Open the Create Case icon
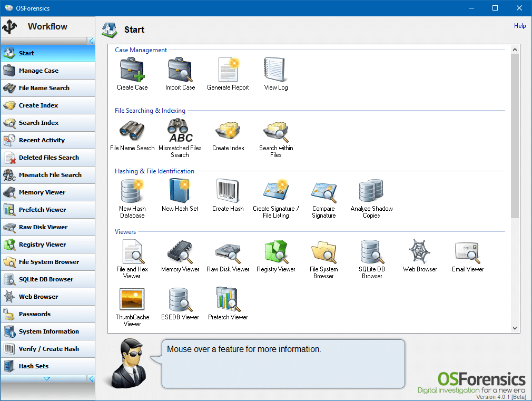The width and height of the screenshot is (532, 401). point(132,70)
